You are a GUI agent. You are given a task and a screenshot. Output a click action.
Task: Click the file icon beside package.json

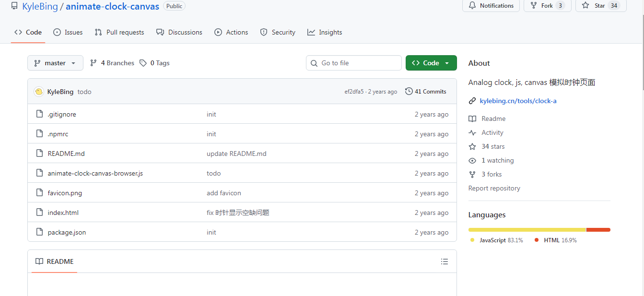(x=39, y=232)
